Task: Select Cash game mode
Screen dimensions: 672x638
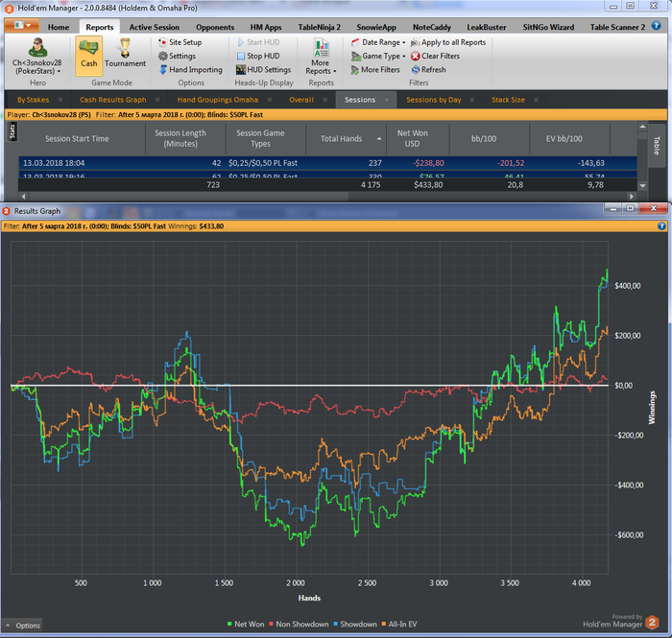Action: 88,56
